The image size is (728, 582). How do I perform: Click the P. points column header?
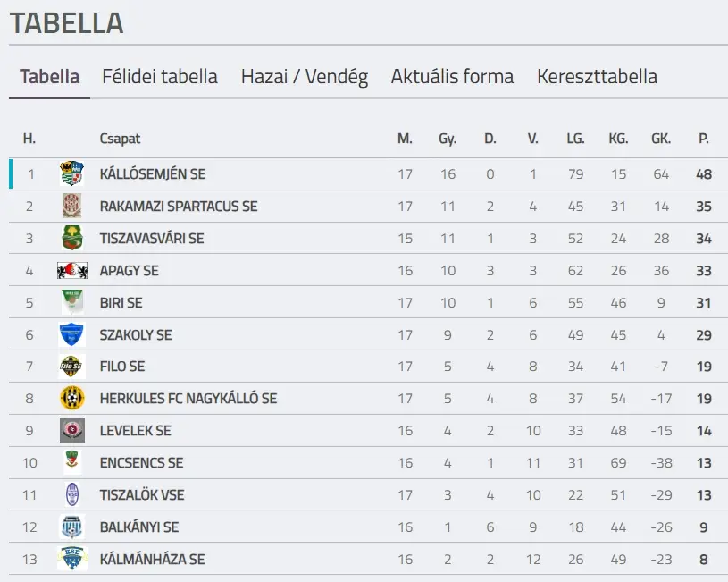tap(703, 139)
